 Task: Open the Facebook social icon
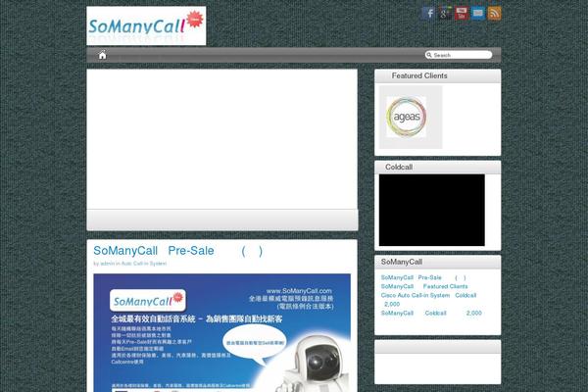tap(428, 14)
